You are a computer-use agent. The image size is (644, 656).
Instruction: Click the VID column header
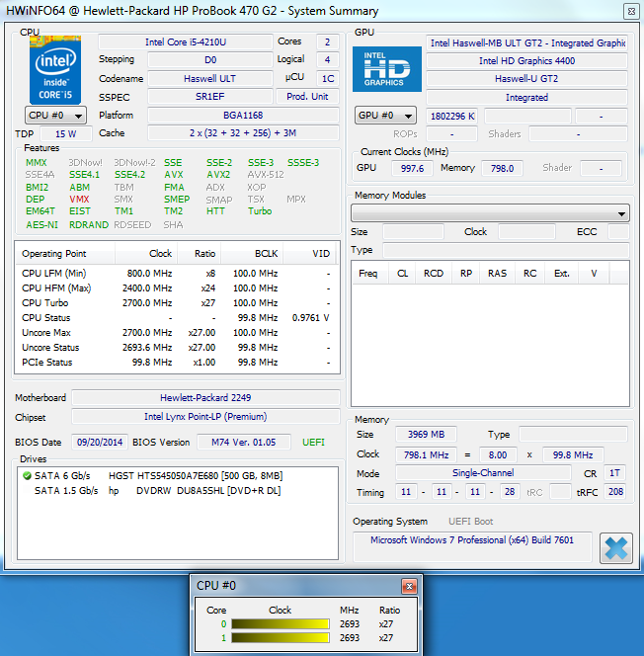[309, 254]
